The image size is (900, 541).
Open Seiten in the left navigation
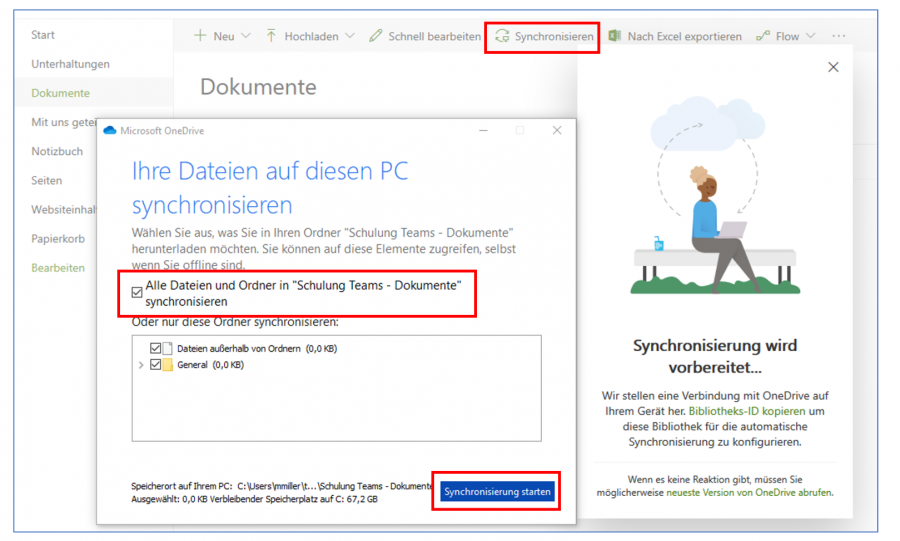[46, 181]
